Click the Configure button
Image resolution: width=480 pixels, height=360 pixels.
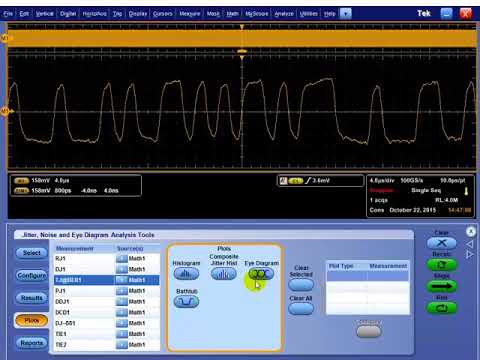pos(32,275)
